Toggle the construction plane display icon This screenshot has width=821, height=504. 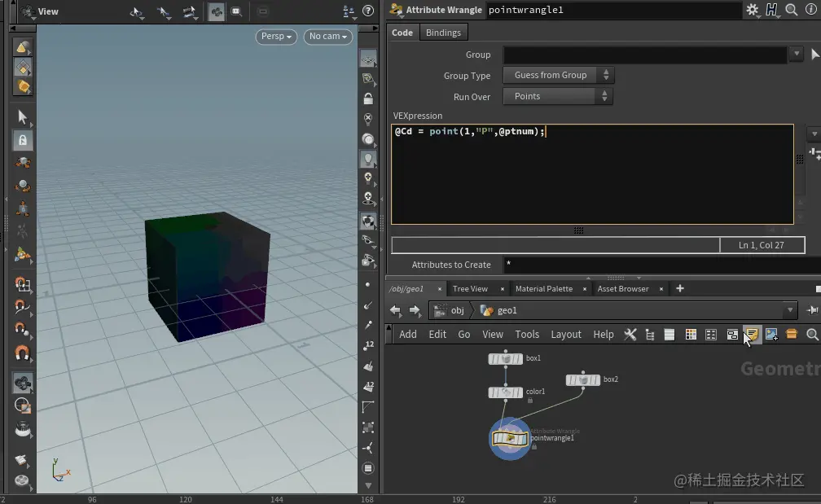click(368, 79)
